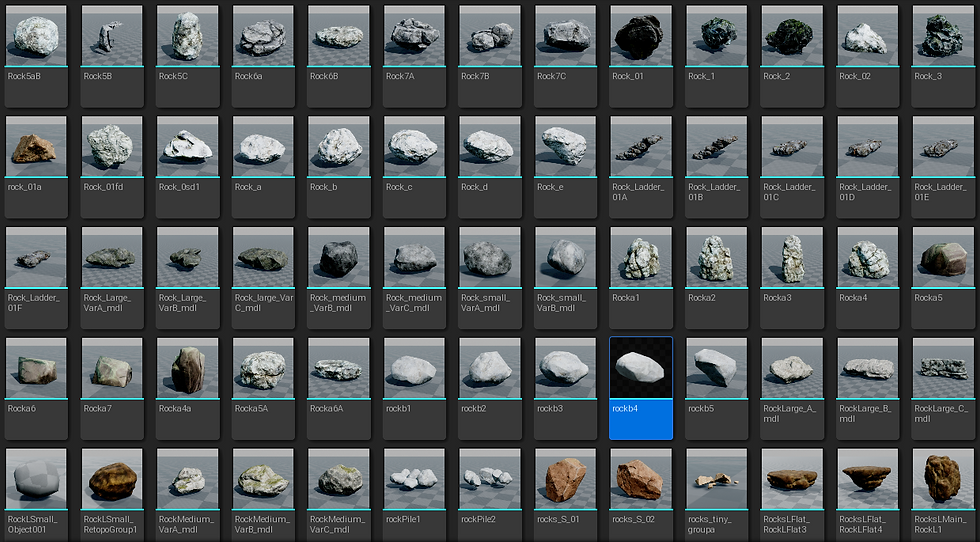Click the Rock_01fd asset tile
The height and width of the screenshot is (542, 980).
[x=112, y=167]
